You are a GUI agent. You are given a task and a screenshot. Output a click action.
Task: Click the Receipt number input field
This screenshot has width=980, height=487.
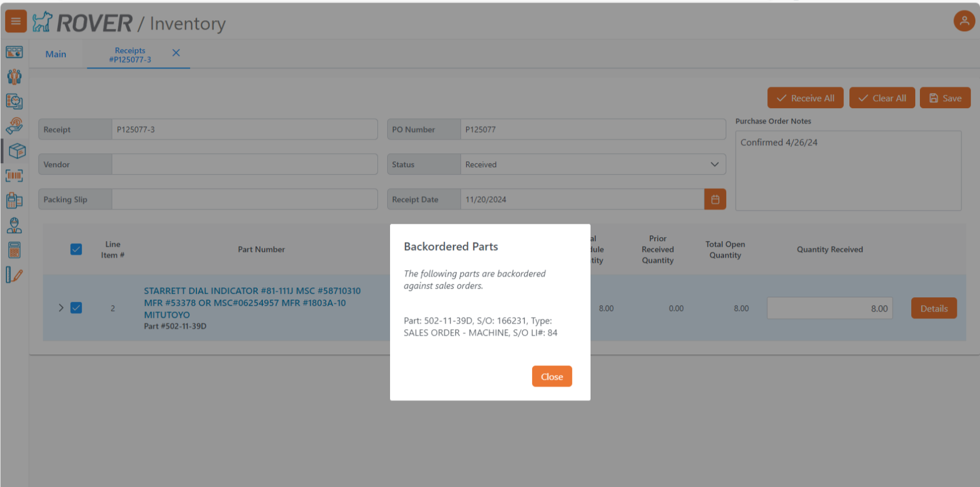tap(244, 130)
